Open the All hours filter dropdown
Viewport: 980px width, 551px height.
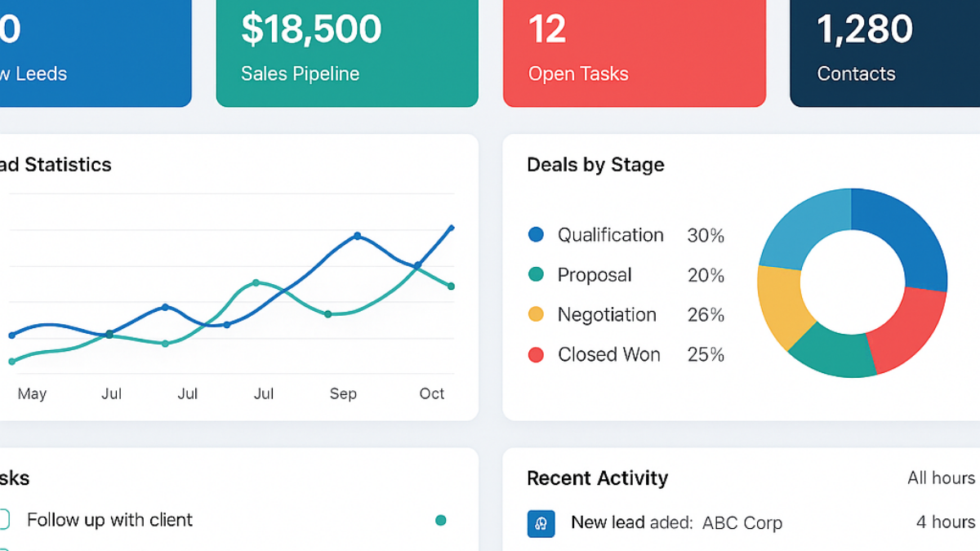[x=941, y=478]
